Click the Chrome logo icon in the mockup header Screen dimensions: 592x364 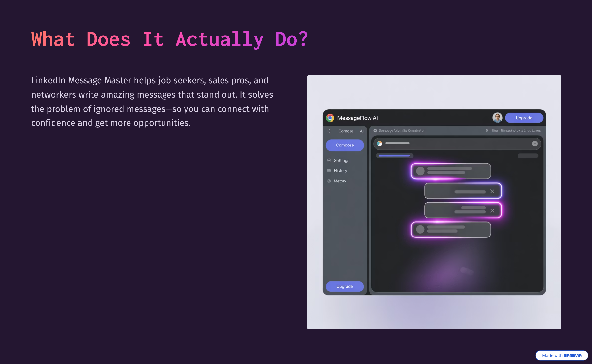click(330, 118)
